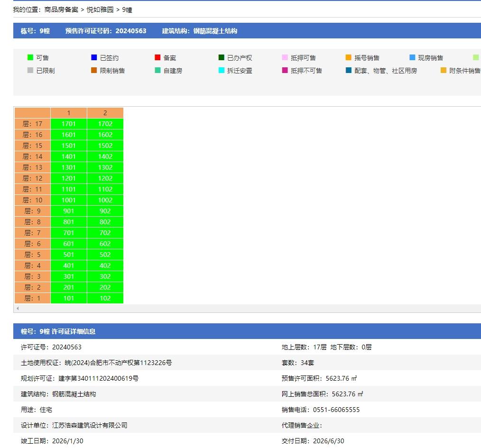The height and width of the screenshot is (448, 481).
Task: Click the dark green 已办产权 legend swatch
Action: pyautogui.click(x=222, y=57)
